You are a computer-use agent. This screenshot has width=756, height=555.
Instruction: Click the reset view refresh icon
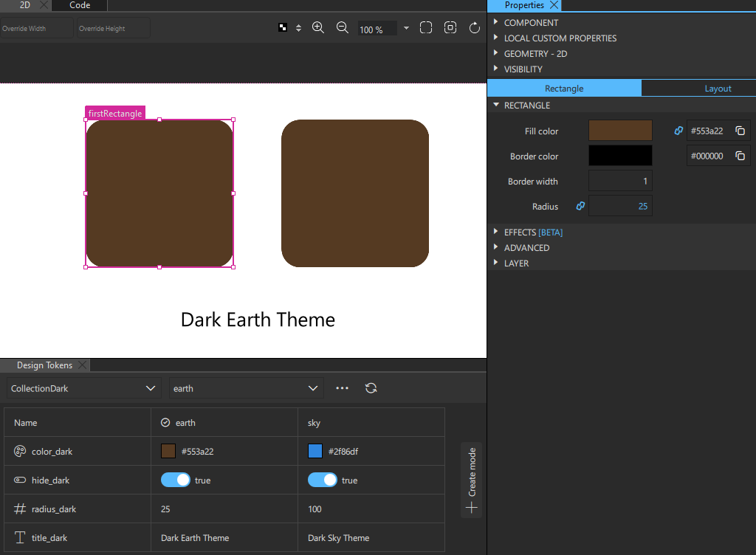pyautogui.click(x=475, y=27)
